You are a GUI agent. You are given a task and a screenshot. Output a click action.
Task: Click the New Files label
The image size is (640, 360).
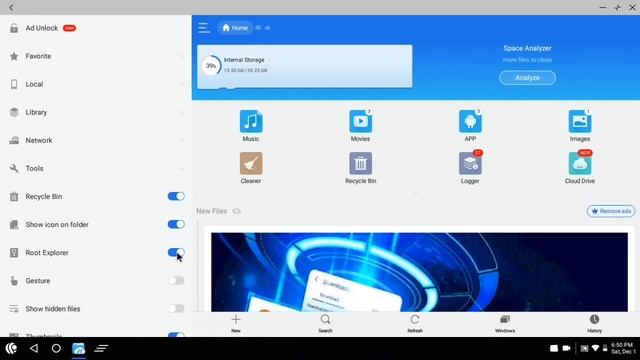pyautogui.click(x=211, y=211)
